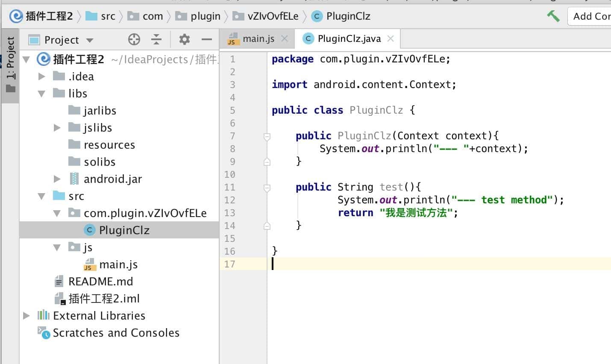Click the Collapse All icon in Project panel
This screenshot has height=364, width=611.
click(x=156, y=40)
